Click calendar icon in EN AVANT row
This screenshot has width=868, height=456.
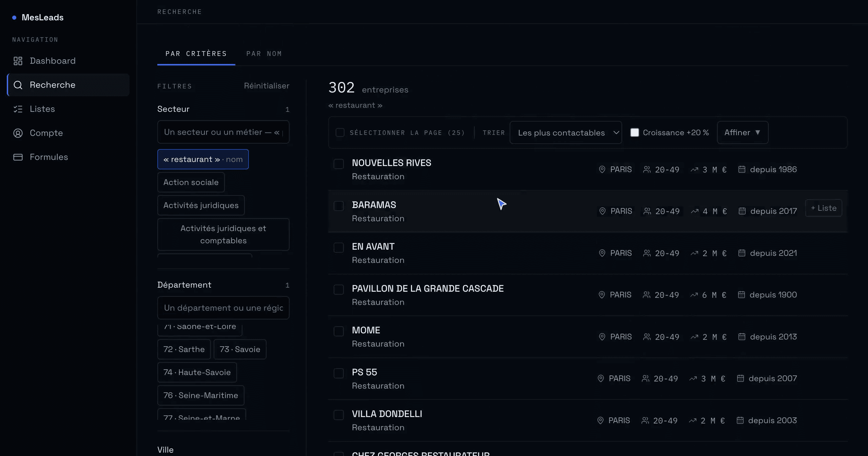pos(742,253)
